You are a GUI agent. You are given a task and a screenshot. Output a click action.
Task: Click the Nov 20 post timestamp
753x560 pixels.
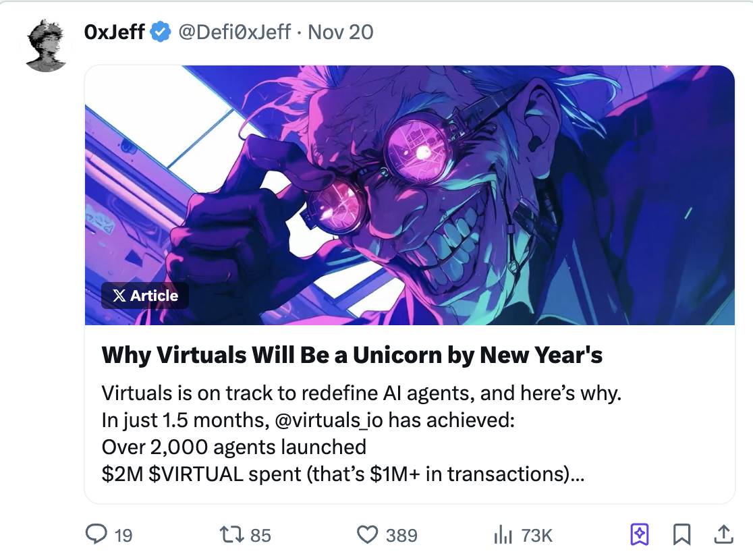coord(340,32)
